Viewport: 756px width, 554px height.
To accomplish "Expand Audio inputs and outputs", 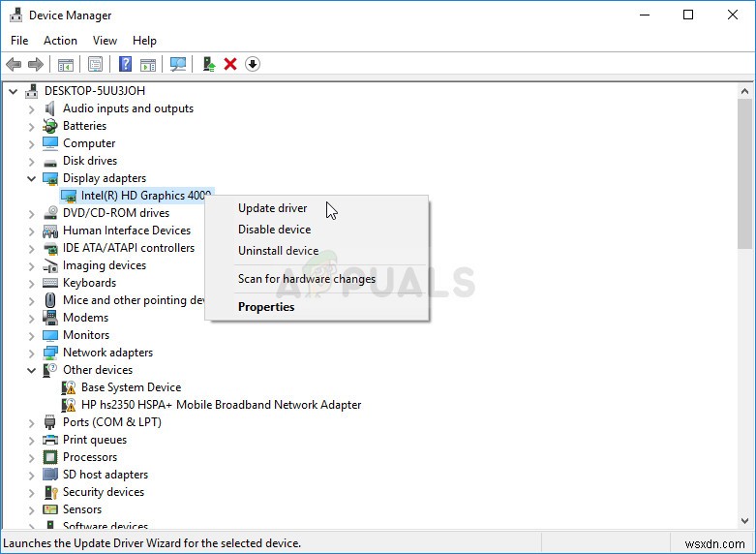I will (x=31, y=109).
